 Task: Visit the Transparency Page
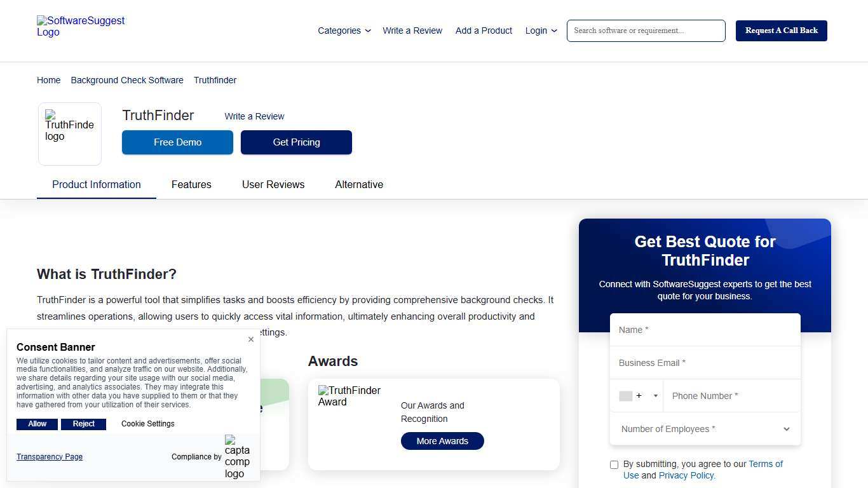click(x=49, y=456)
